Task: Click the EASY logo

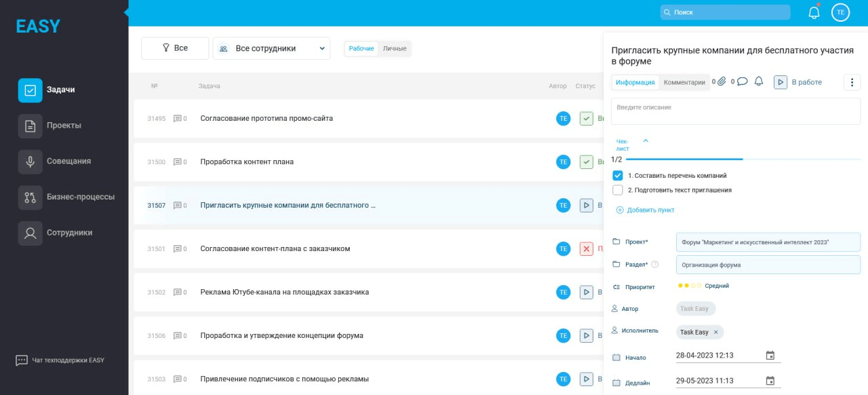Action: click(39, 26)
